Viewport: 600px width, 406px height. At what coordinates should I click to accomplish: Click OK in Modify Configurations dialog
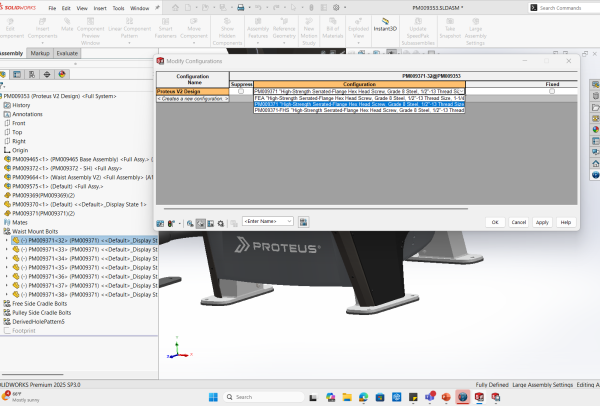coord(495,222)
